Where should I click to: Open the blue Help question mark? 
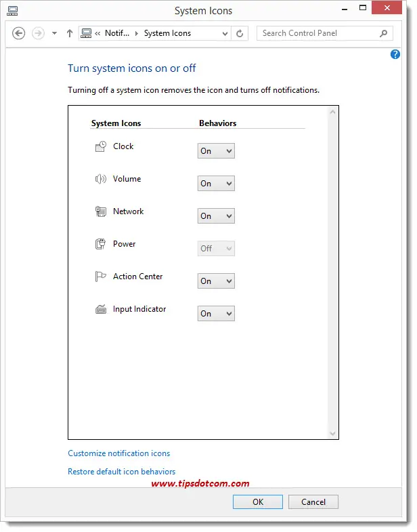click(x=395, y=54)
